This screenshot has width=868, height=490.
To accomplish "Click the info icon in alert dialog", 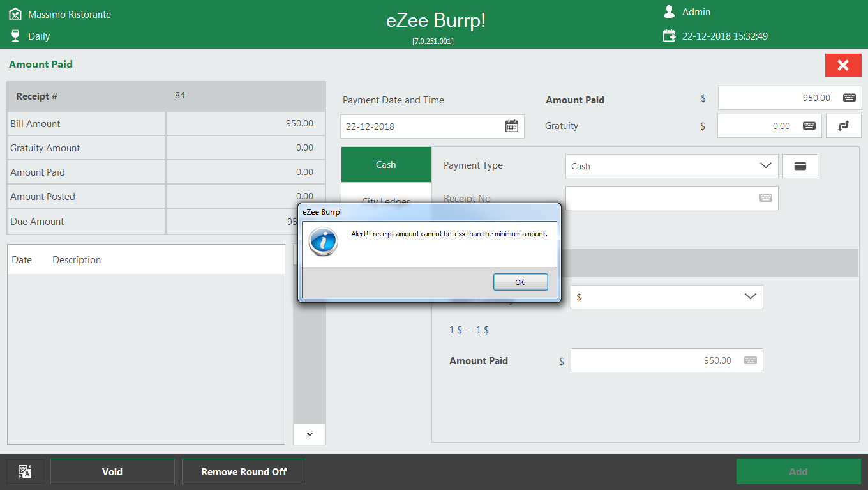I will [x=323, y=242].
